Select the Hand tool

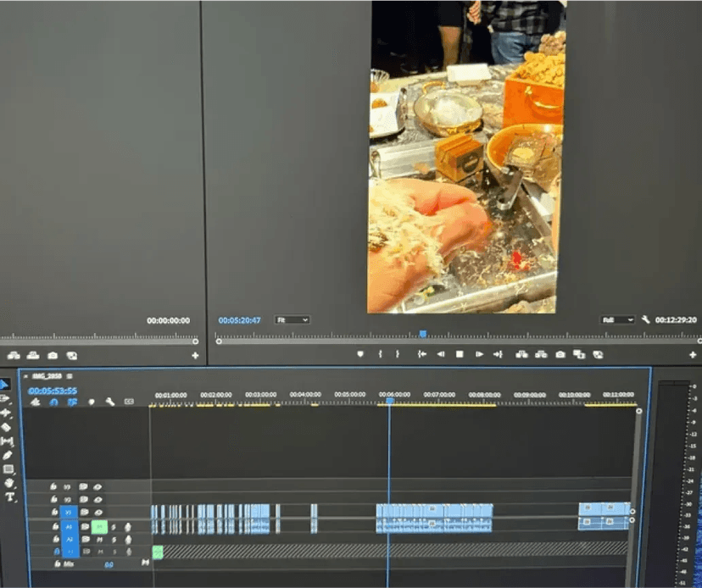9,483
